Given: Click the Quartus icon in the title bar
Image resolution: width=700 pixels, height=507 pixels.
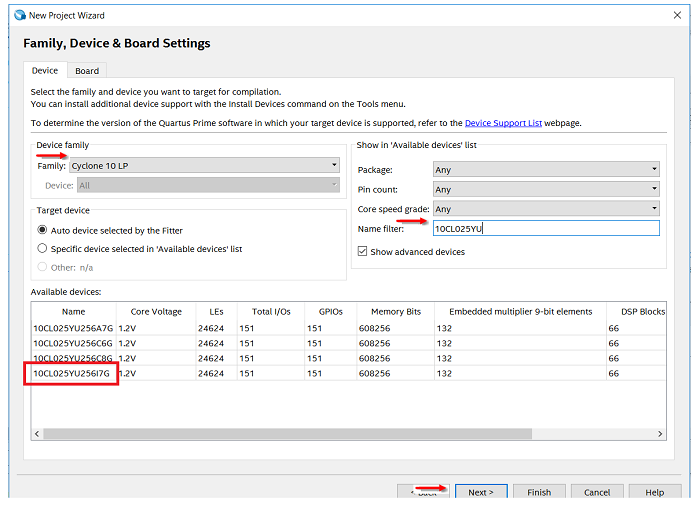Looking at the screenshot, I should pos(18,15).
